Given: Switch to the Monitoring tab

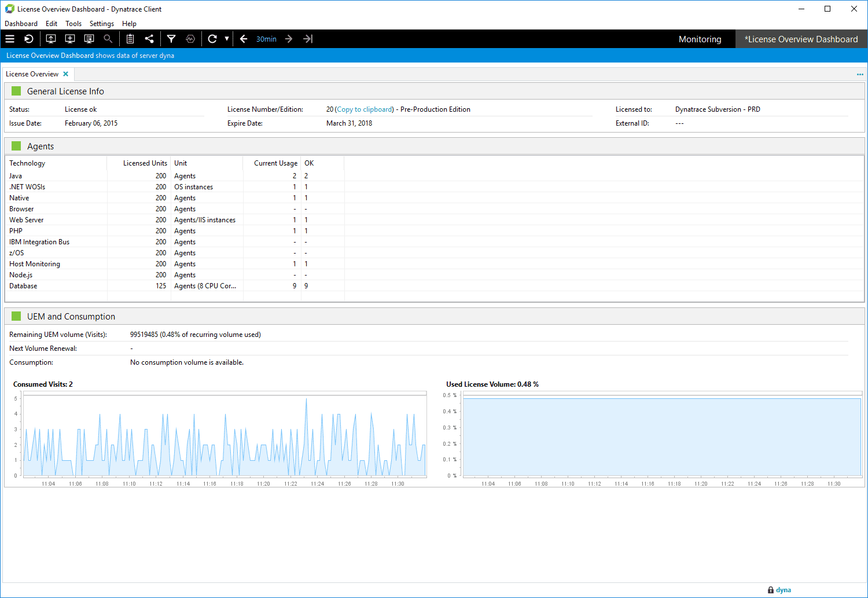Looking at the screenshot, I should 700,39.
